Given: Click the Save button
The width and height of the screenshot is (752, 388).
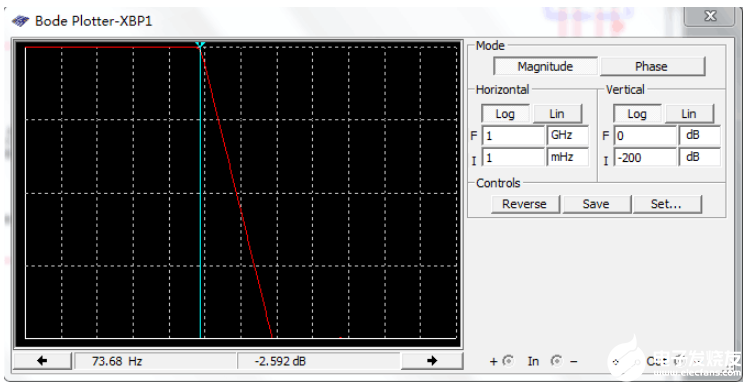Looking at the screenshot, I should pos(596,204).
